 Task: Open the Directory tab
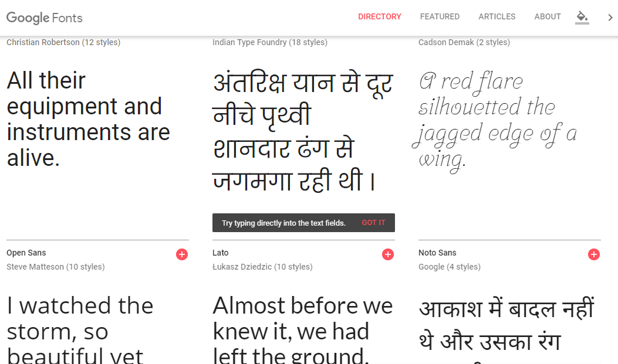[x=380, y=16]
